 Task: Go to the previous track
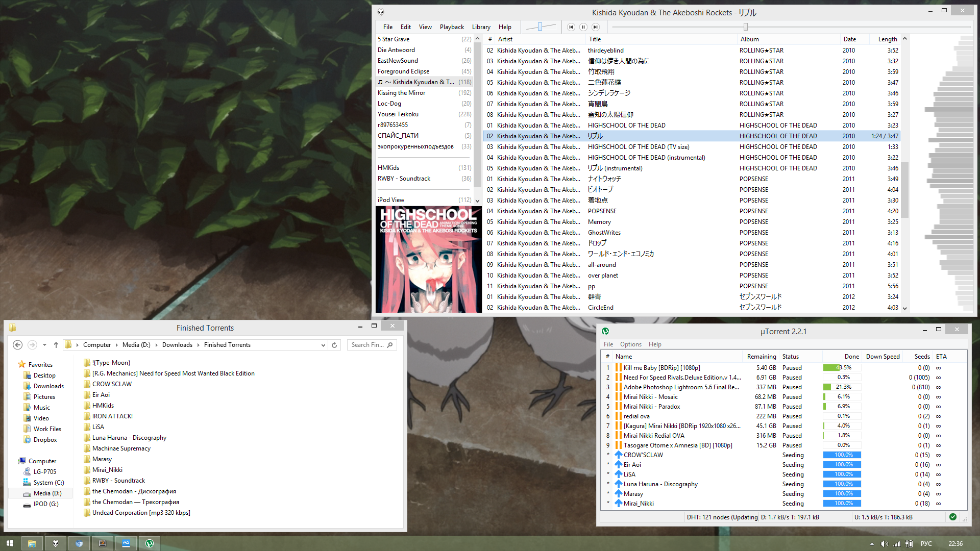point(571,27)
